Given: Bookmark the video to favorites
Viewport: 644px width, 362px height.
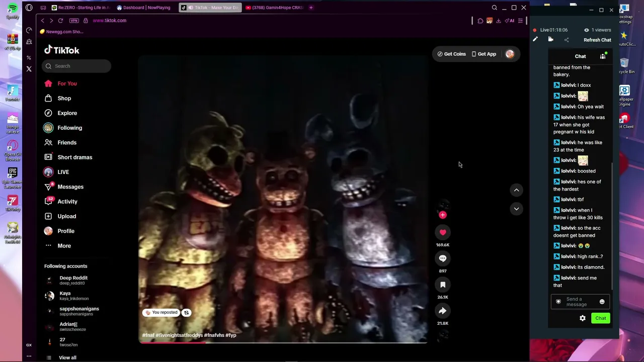Looking at the screenshot, I should tap(443, 285).
